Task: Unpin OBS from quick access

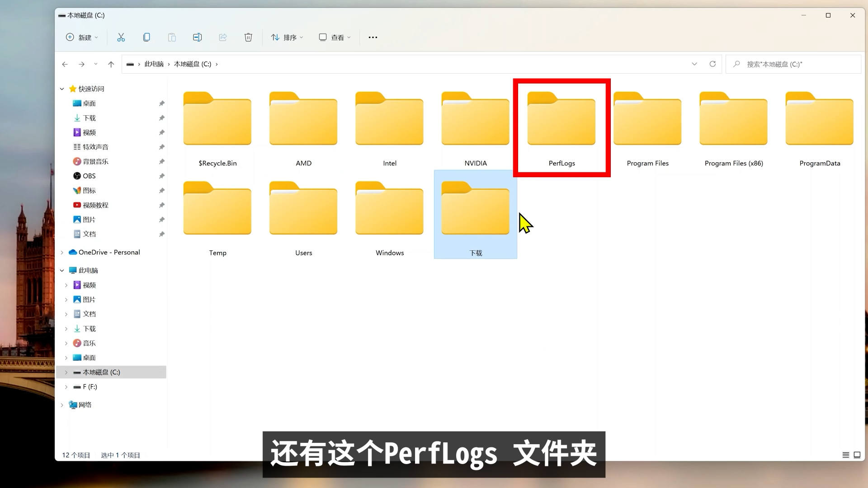Action: [161, 176]
